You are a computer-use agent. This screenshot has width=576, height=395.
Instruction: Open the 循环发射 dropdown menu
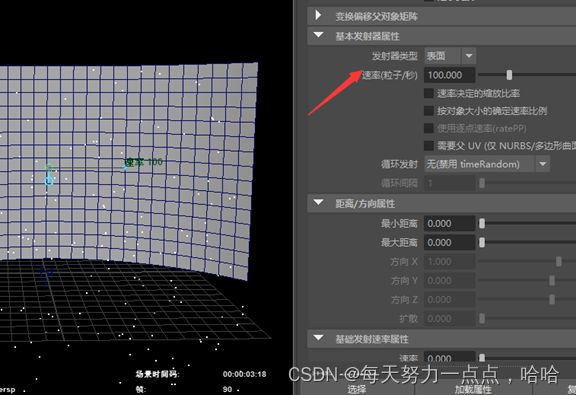[487, 164]
